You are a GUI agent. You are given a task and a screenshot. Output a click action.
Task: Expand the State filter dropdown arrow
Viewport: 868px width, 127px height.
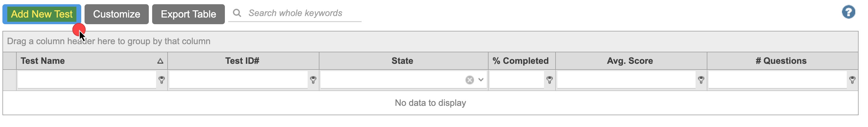pyautogui.click(x=481, y=80)
